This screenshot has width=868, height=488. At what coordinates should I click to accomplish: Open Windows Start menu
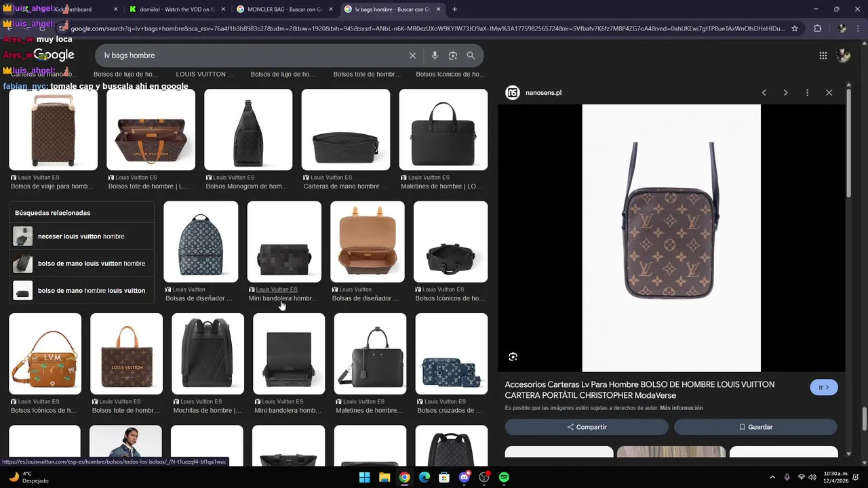(364, 477)
